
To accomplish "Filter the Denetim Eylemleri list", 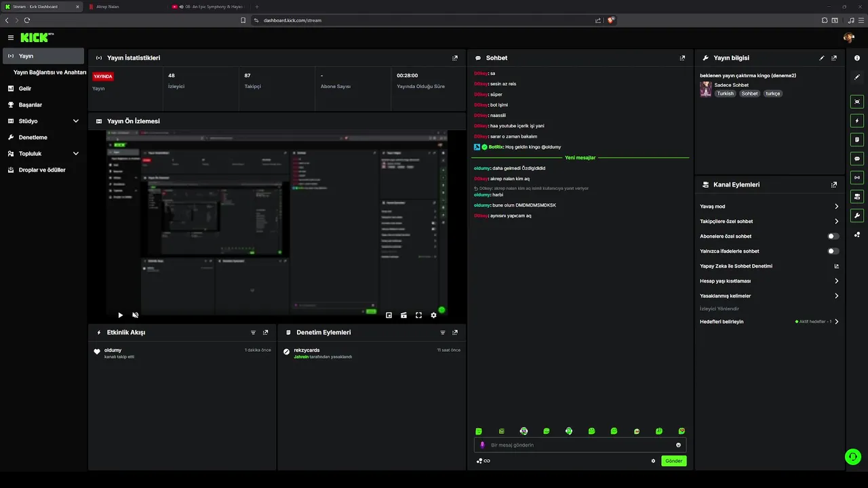I will [443, 333].
